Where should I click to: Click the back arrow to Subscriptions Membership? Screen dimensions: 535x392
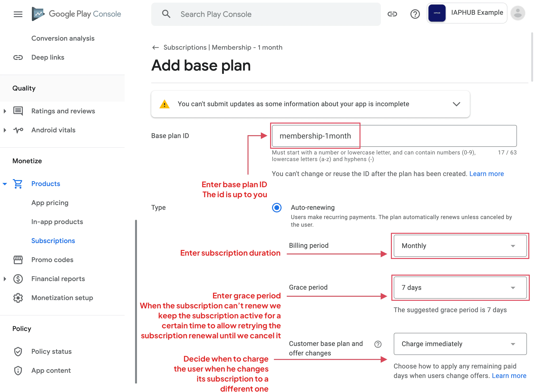click(x=155, y=47)
